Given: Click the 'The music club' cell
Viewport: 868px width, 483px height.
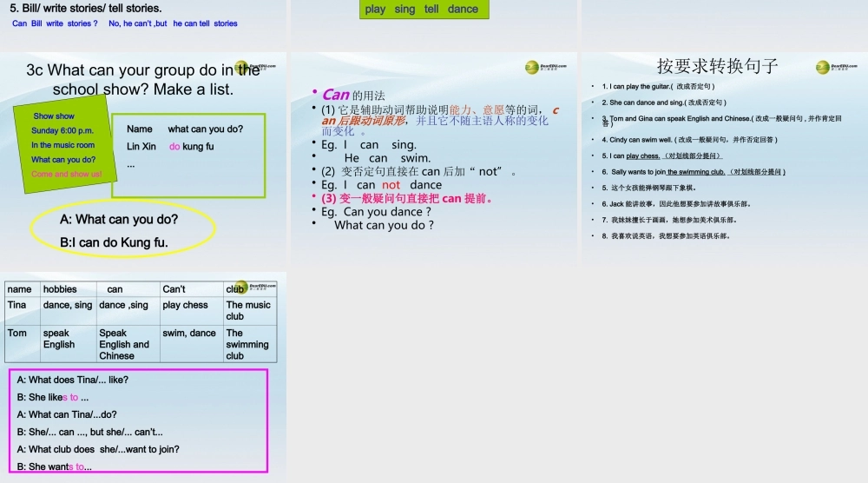Looking at the screenshot, I should 248,311.
